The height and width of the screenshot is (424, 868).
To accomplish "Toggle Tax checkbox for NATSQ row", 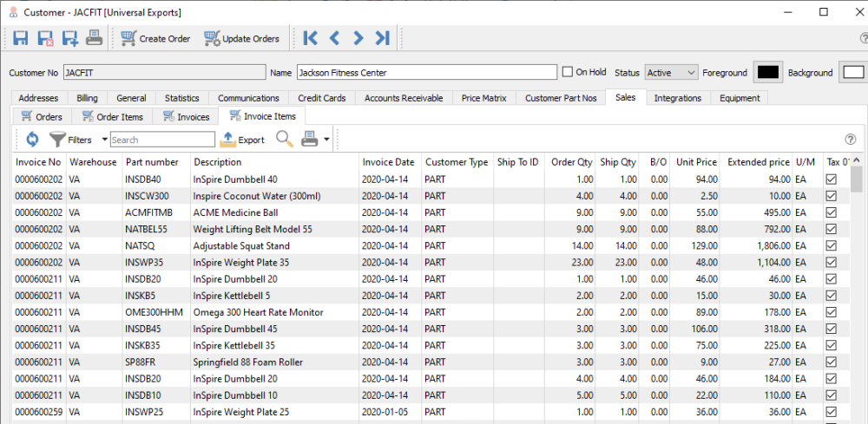I will (831, 245).
